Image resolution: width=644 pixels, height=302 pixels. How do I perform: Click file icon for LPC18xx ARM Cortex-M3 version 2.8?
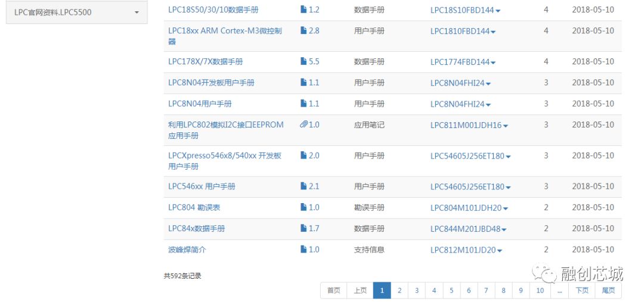click(x=304, y=30)
